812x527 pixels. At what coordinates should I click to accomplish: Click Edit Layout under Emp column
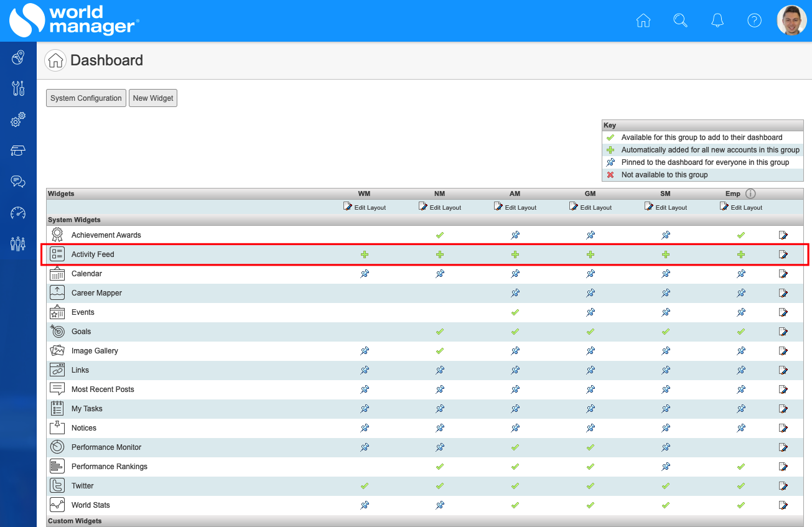click(x=741, y=207)
